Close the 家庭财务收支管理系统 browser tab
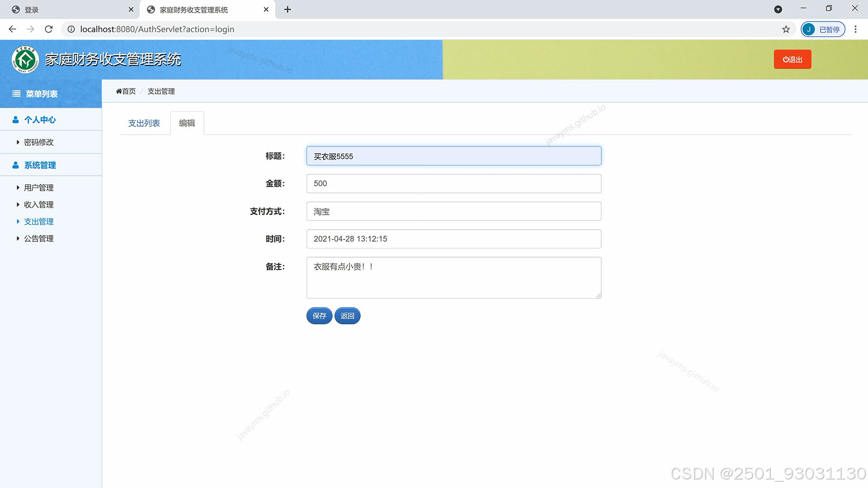This screenshot has width=868, height=488. [x=266, y=9]
